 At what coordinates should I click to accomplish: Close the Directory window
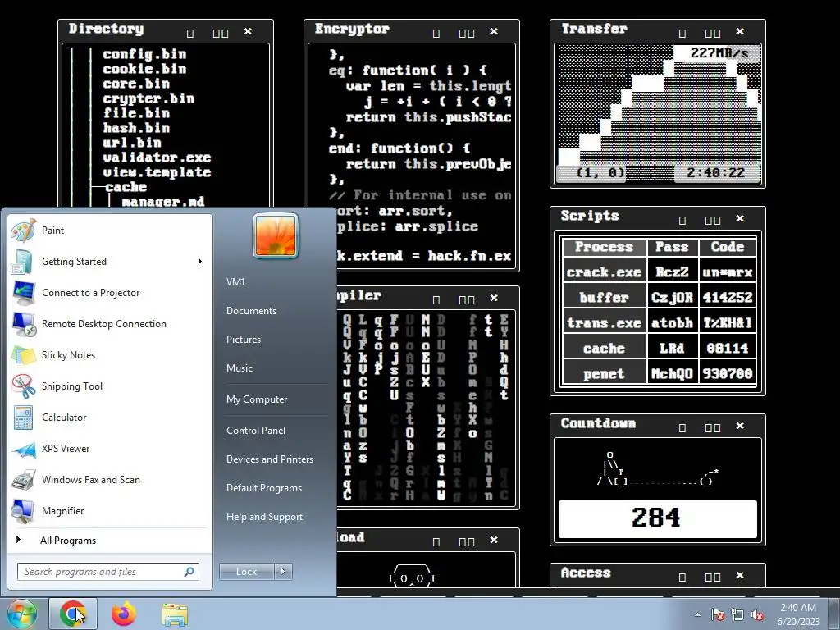pos(248,32)
